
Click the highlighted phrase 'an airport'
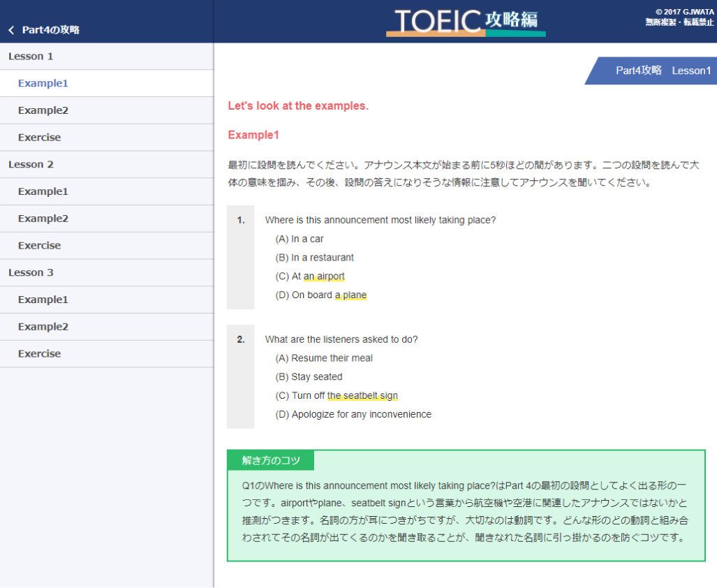(x=324, y=277)
